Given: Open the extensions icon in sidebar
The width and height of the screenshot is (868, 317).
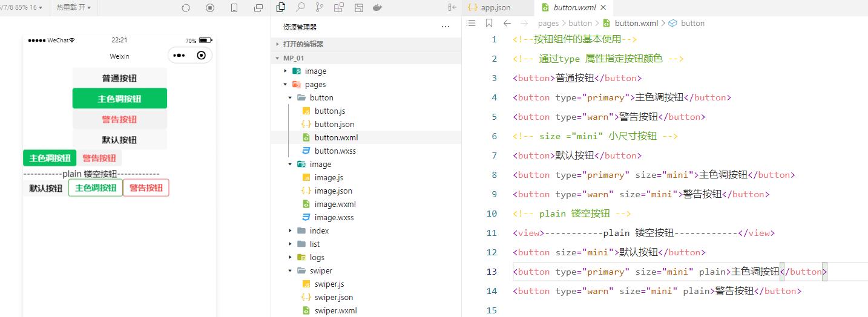Looking at the screenshot, I should point(339,8).
